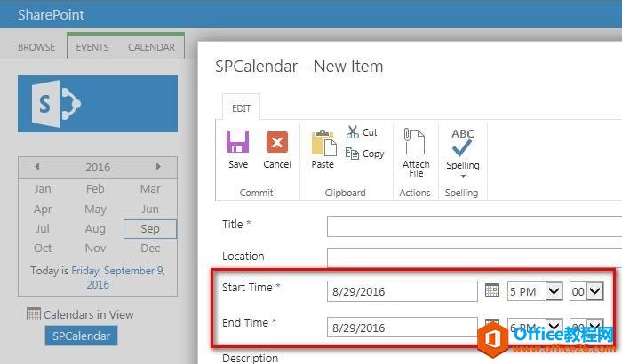Click the Start Time date field

point(403,291)
